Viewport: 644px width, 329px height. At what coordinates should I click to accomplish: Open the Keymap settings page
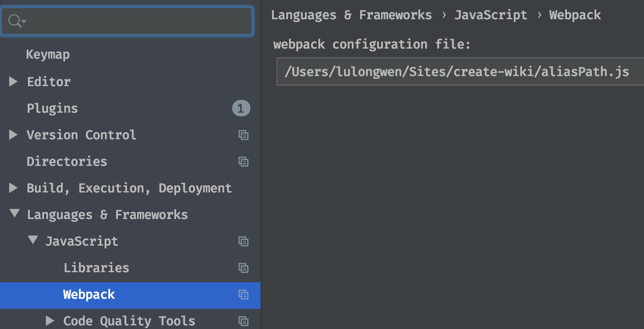48,55
